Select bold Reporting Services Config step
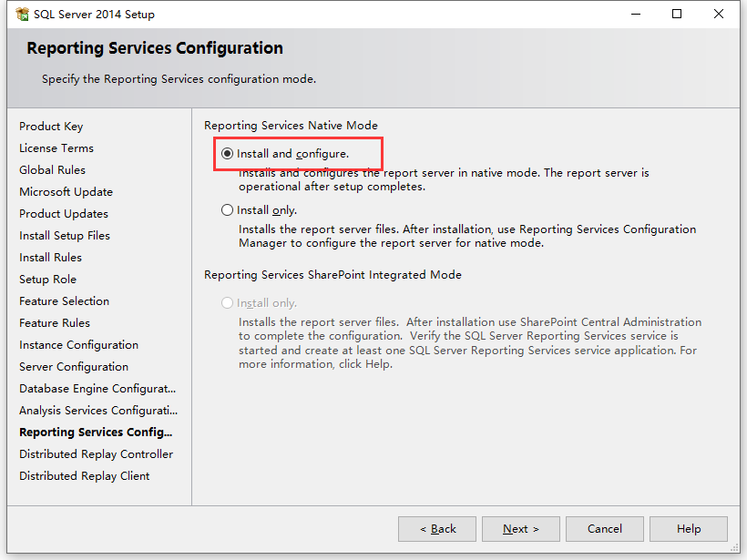 coord(96,433)
